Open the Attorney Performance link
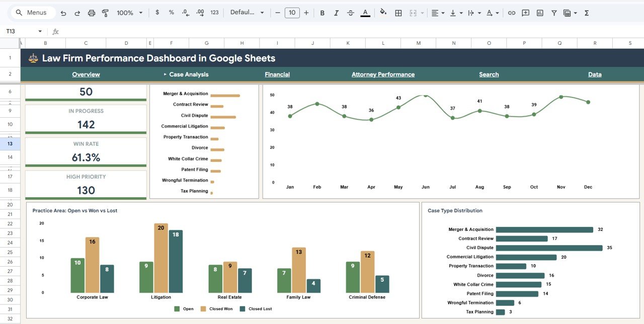Image resolution: width=644 pixels, height=324 pixels. 383,74
